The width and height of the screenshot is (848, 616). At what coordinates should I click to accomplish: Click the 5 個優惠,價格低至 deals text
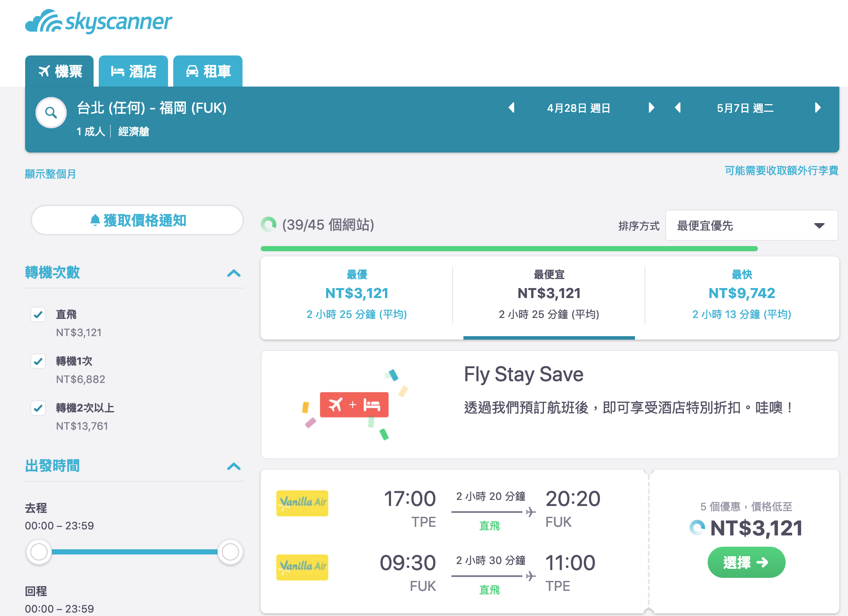click(x=746, y=506)
